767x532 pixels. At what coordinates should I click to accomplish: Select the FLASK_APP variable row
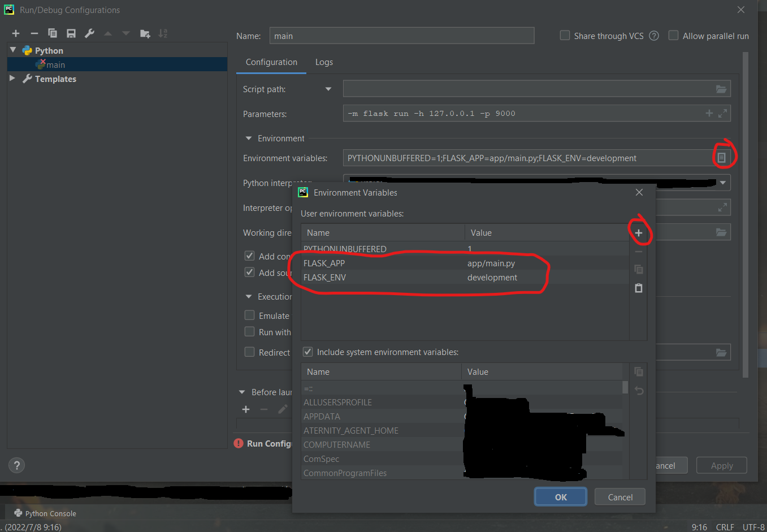coord(465,263)
